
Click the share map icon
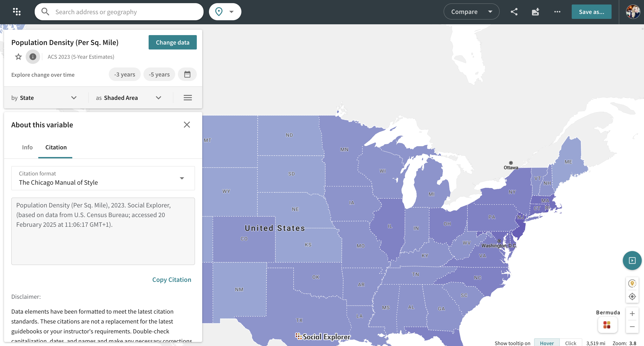click(514, 12)
